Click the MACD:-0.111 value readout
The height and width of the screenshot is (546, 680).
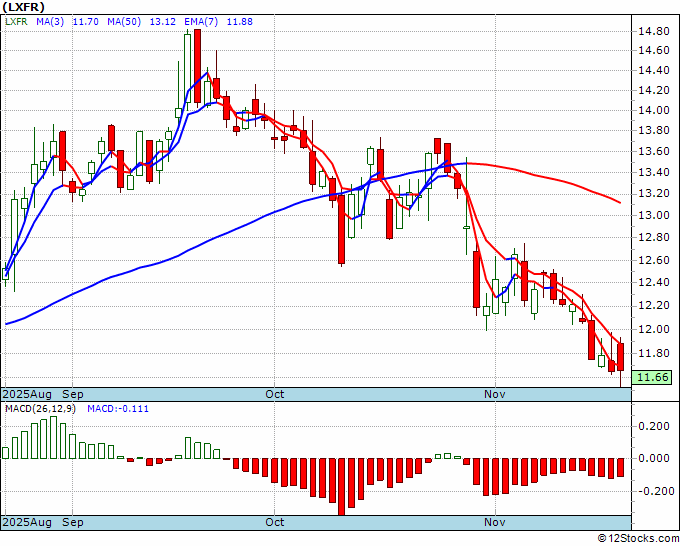pyautogui.click(x=118, y=409)
